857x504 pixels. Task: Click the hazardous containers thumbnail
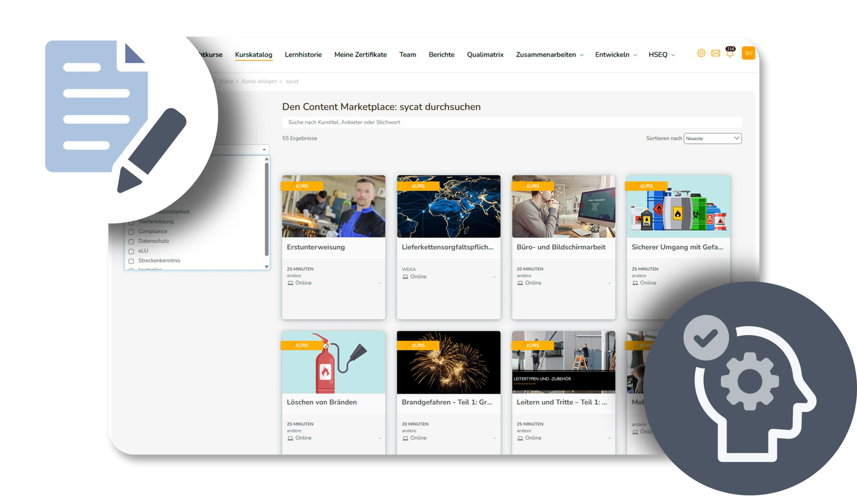[679, 206]
